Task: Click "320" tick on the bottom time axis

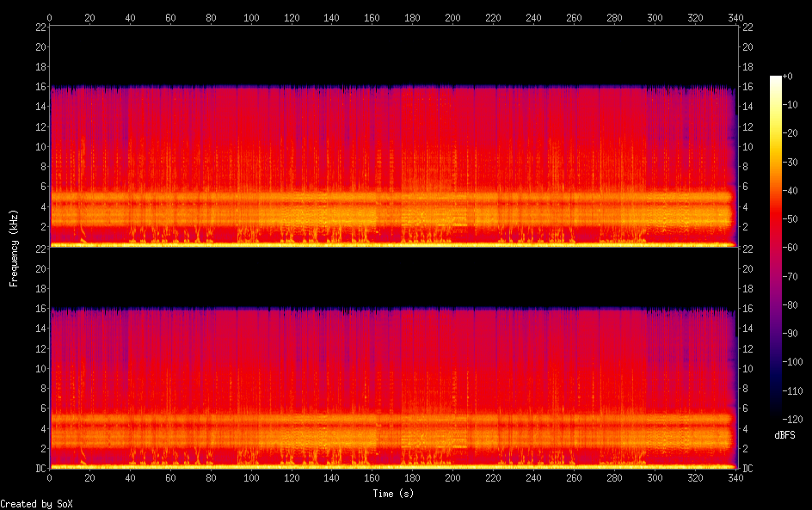Action: [695, 478]
